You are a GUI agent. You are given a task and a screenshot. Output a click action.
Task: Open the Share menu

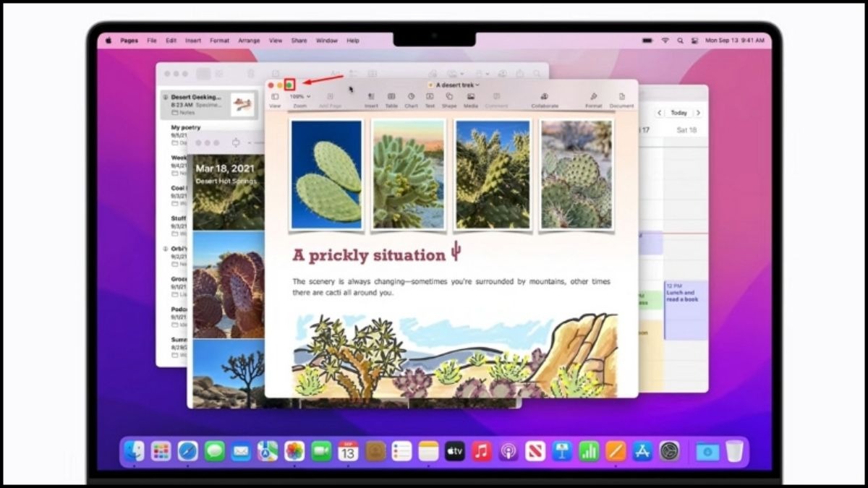(299, 40)
